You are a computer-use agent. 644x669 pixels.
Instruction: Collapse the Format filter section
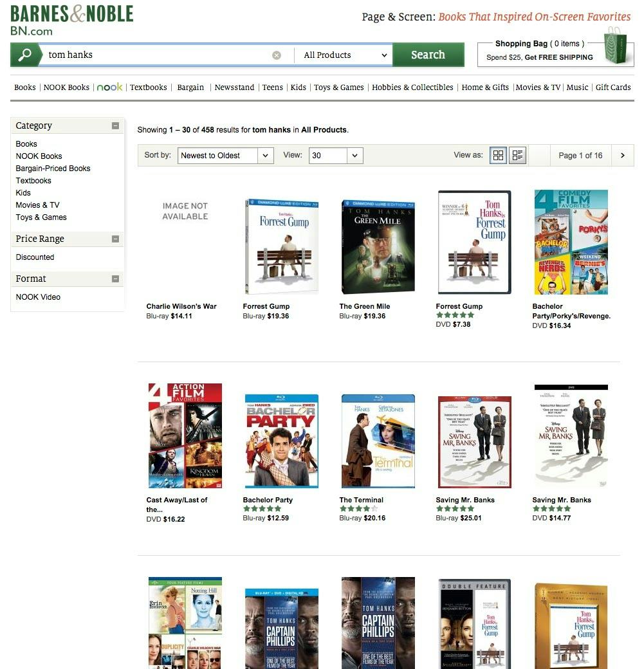[115, 279]
